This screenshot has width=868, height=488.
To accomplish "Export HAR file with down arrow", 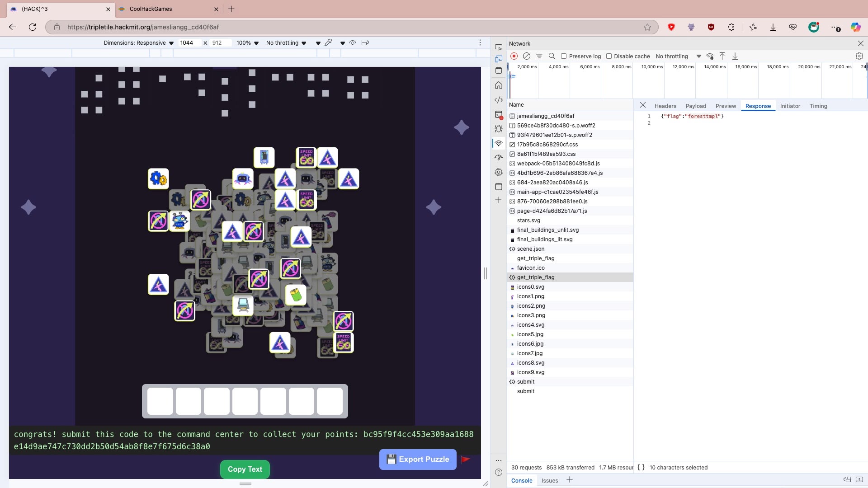I will pyautogui.click(x=735, y=56).
